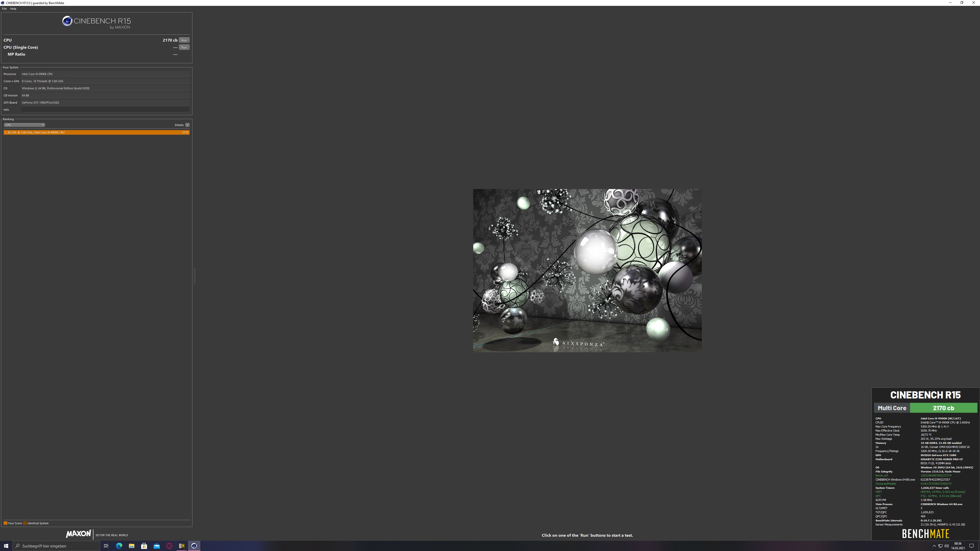Click the green 2170 cb BenchMate score bar
This screenshot has width=980, height=551.
tap(944, 408)
